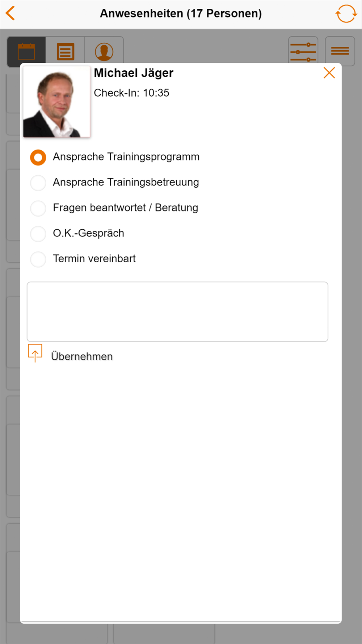This screenshot has width=362, height=644.
Task: Open the filter sliders settings
Action: pos(303,51)
